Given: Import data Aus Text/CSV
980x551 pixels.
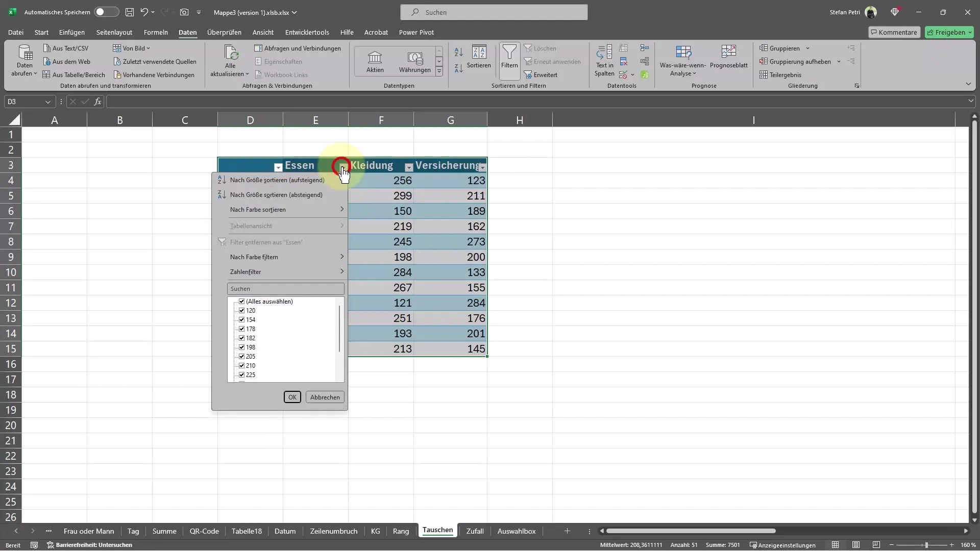Looking at the screenshot, I should click(66, 48).
